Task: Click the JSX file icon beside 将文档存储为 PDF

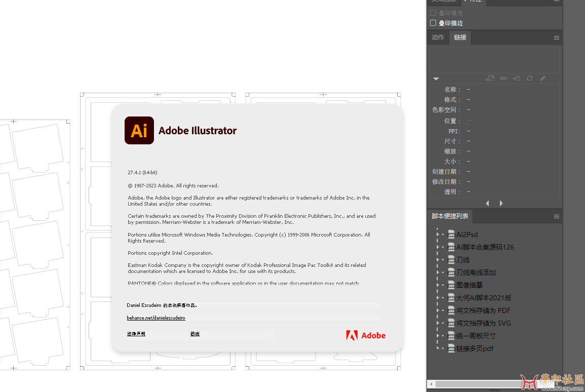Action: [x=451, y=310]
